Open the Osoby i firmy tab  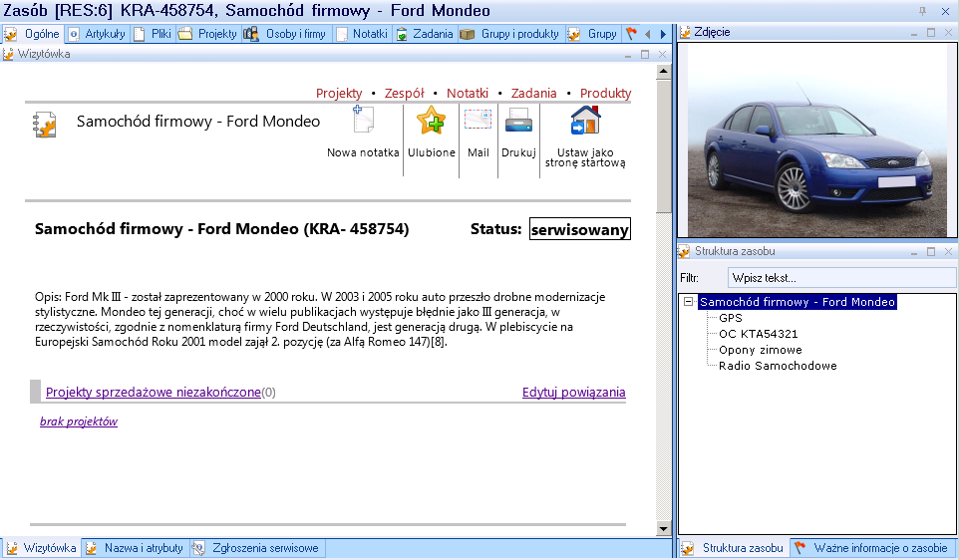point(285,34)
